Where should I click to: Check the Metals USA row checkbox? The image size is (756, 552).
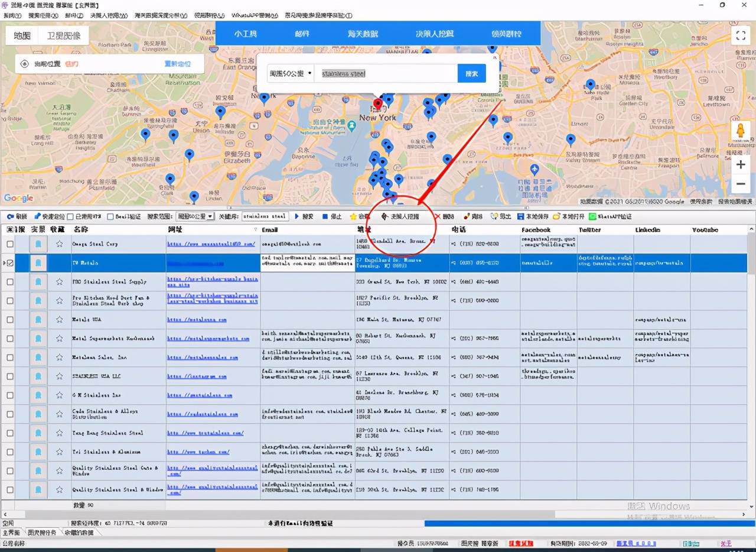tap(10, 320)
